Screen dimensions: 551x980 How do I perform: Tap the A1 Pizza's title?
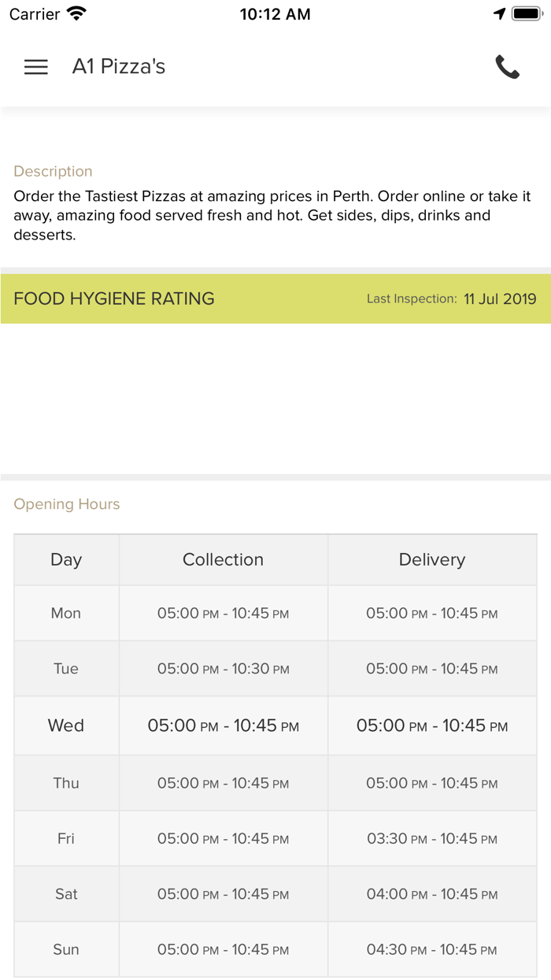pos(119,67)
